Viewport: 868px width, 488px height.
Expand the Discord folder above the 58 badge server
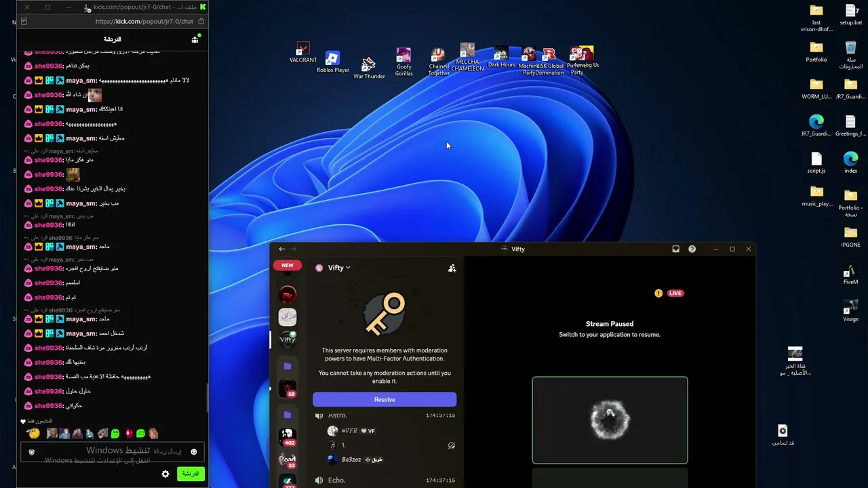click(288, 366)
